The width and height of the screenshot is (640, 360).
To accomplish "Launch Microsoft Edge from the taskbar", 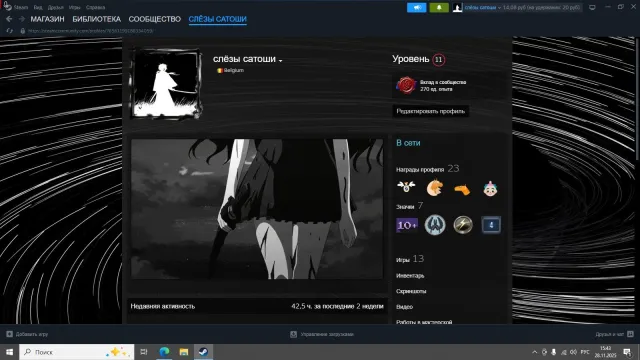I will tap(164, 352).
